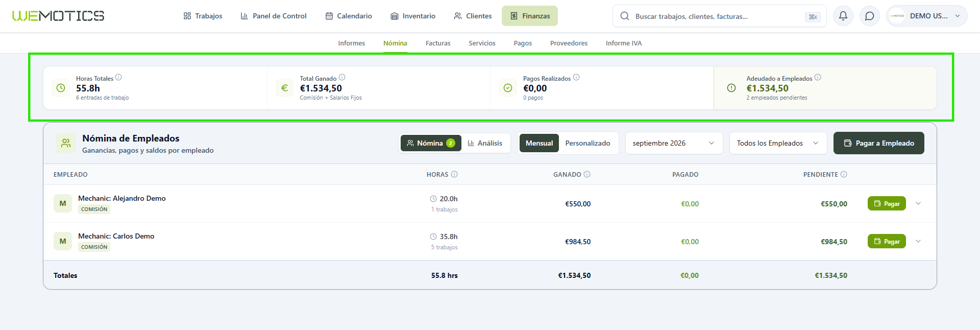
Task: Open the chat messages icon
Action: click(x=870, y=16)
